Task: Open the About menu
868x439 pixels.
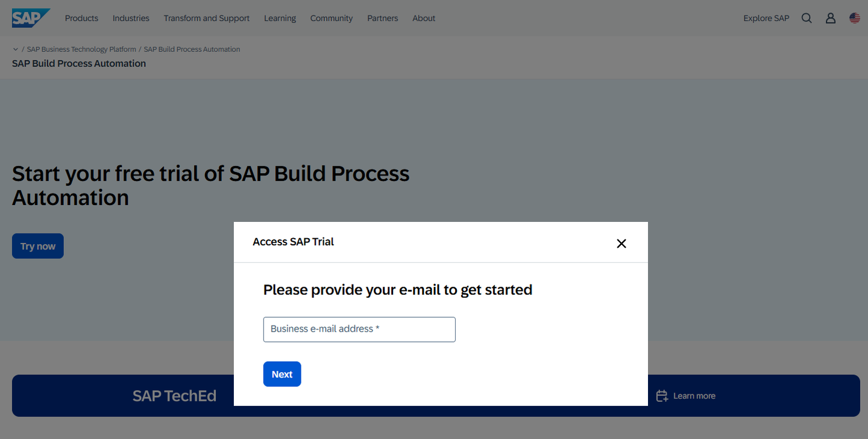Action: click(424, 18)
